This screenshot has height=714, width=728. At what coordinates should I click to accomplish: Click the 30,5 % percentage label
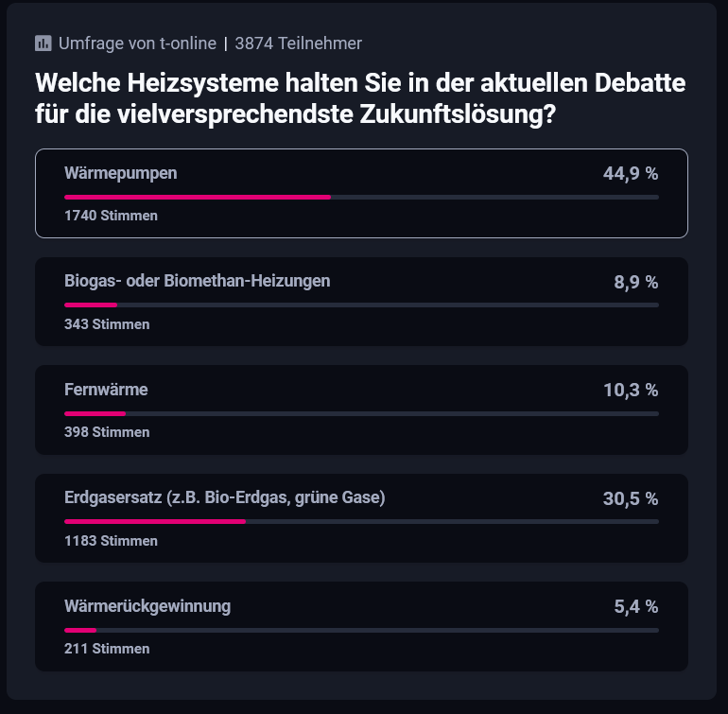click(631, 498)
